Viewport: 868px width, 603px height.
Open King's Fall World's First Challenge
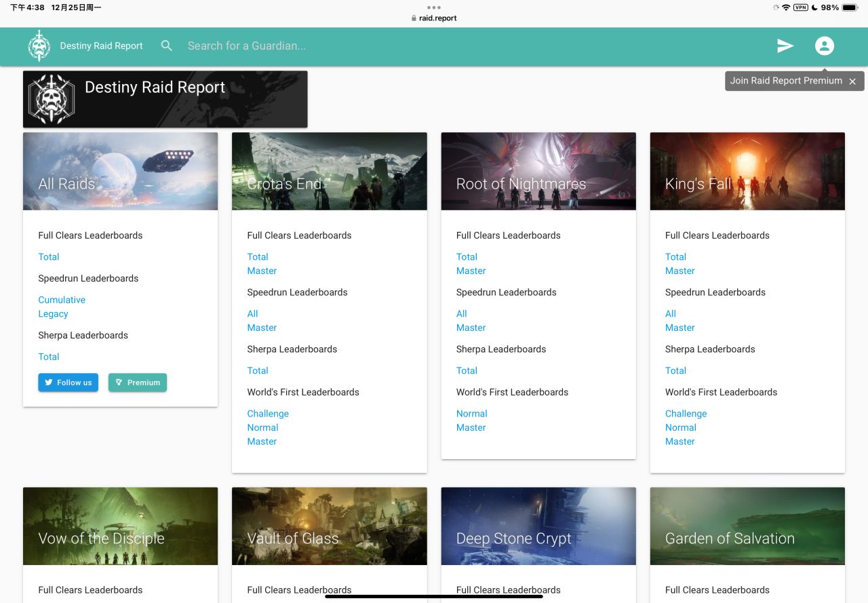click(x=686, y=414)
